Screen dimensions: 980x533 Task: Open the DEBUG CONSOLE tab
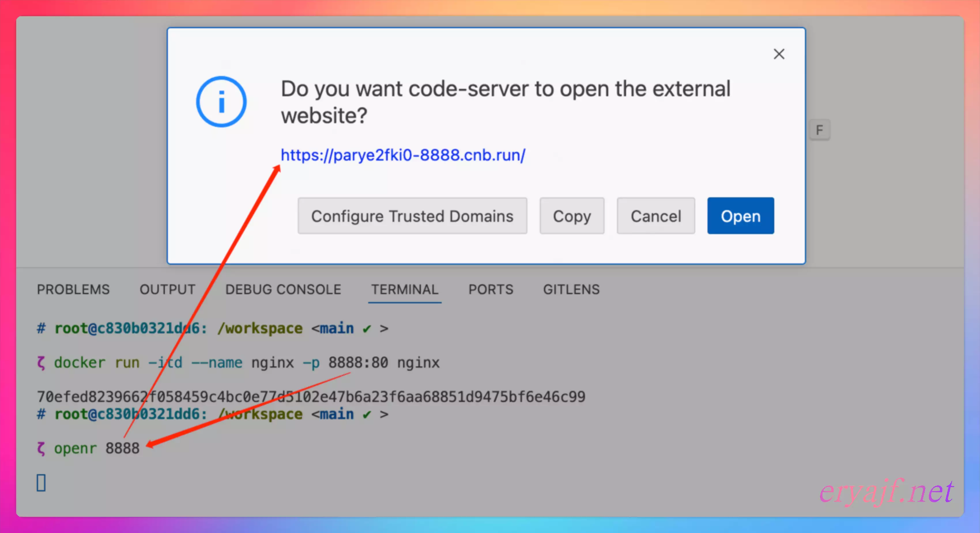(x=283, y=289)
